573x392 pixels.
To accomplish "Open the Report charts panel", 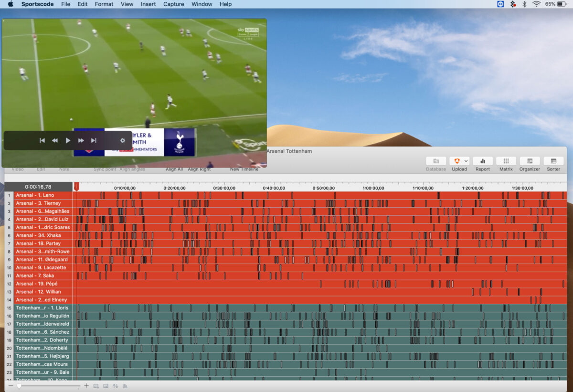I will 483,161.
